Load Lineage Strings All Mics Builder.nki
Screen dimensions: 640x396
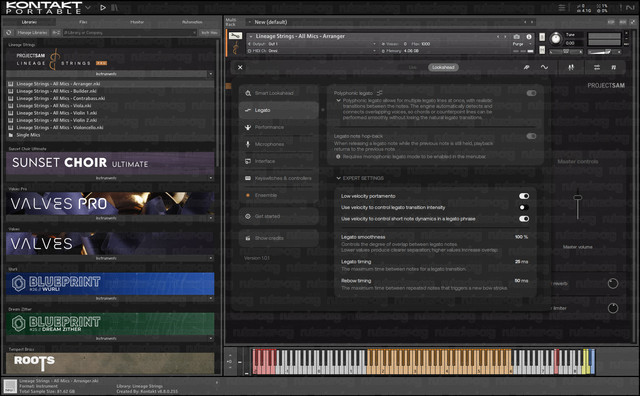[56, 91]
